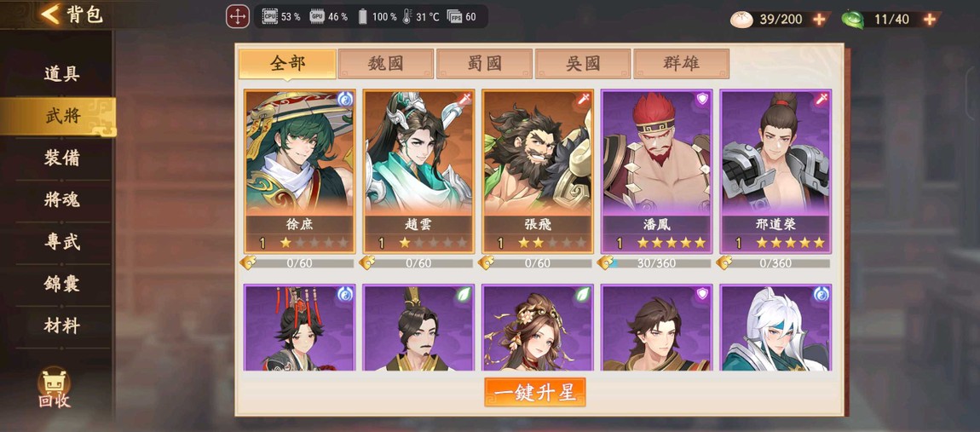
Task: Tap 潘鳳's 30/360 fragment progress bar
Action: coord(656,263)
